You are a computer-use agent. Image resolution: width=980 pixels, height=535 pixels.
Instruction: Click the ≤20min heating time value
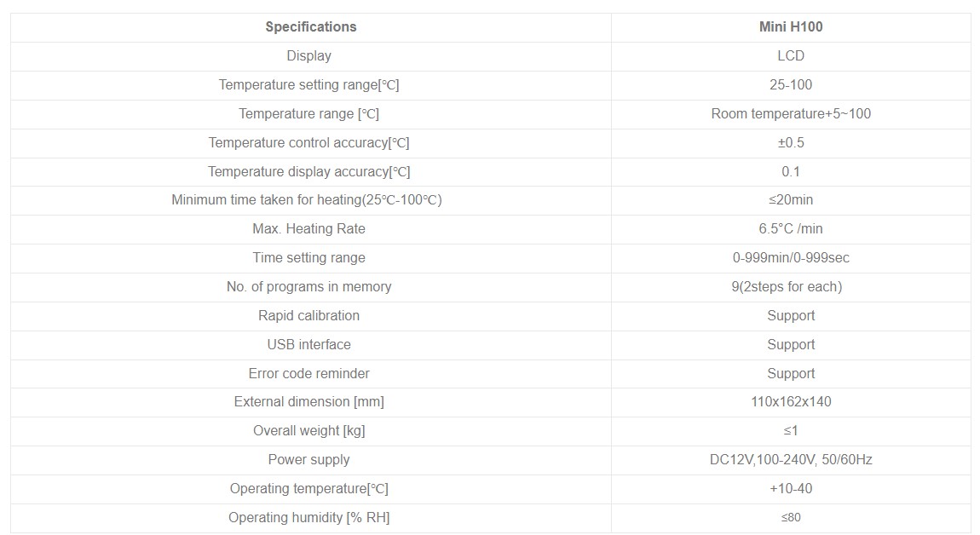tap(790, 199)
